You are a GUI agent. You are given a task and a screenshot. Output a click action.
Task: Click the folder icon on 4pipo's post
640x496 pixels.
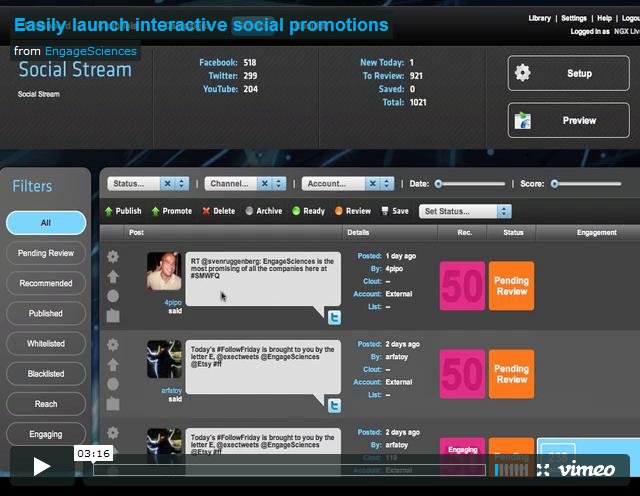(113, 315)
